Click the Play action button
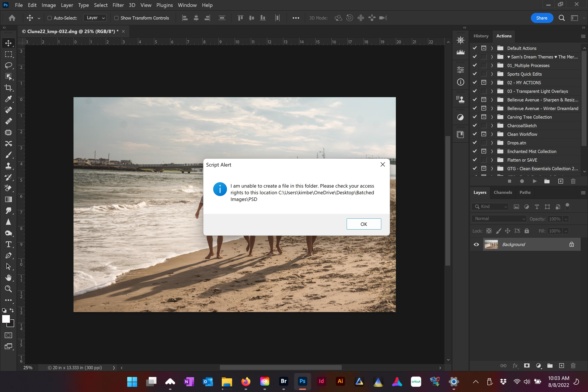 534,181
